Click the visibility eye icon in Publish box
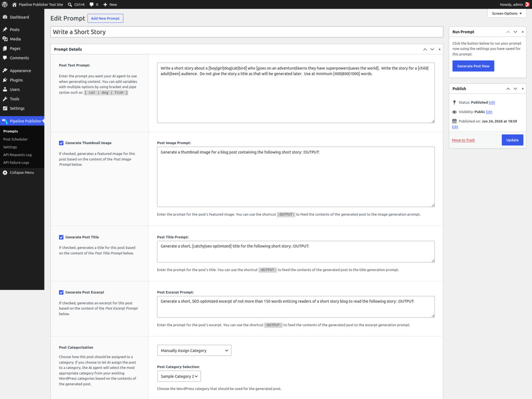Image resolution: width=532 pixels, height=399 pixels. click(454, 112)
